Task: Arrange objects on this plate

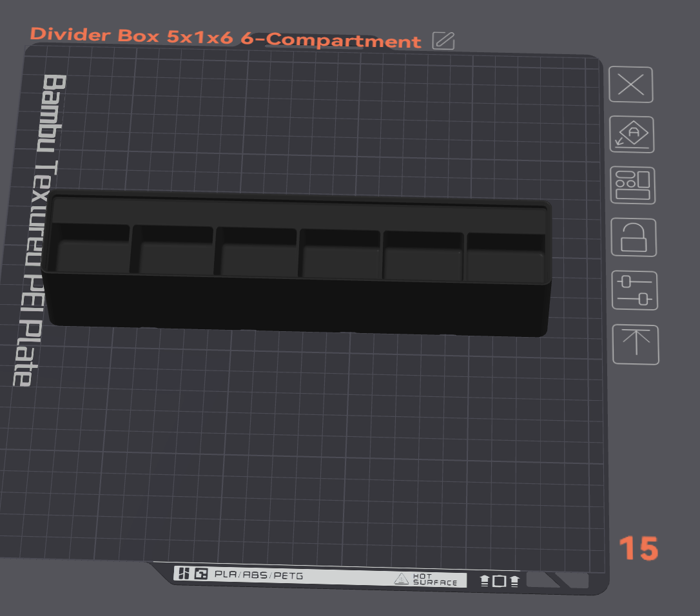Action: click(632, 185)
